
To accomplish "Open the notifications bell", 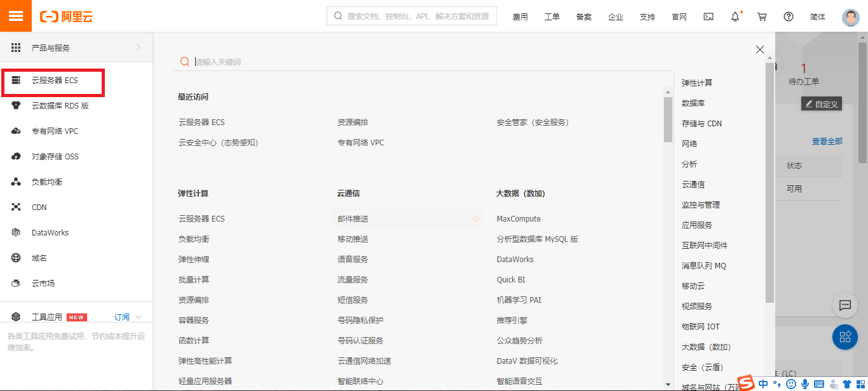I will 734,16.
